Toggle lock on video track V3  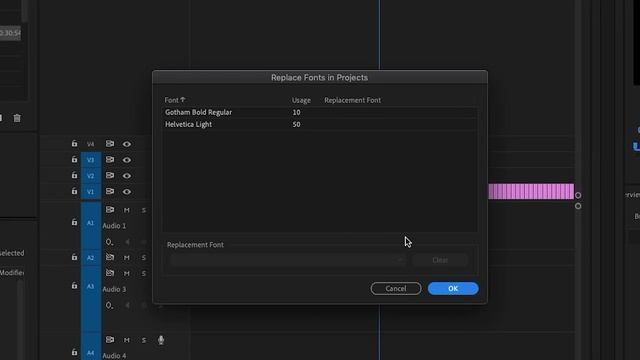click(74, 160)
